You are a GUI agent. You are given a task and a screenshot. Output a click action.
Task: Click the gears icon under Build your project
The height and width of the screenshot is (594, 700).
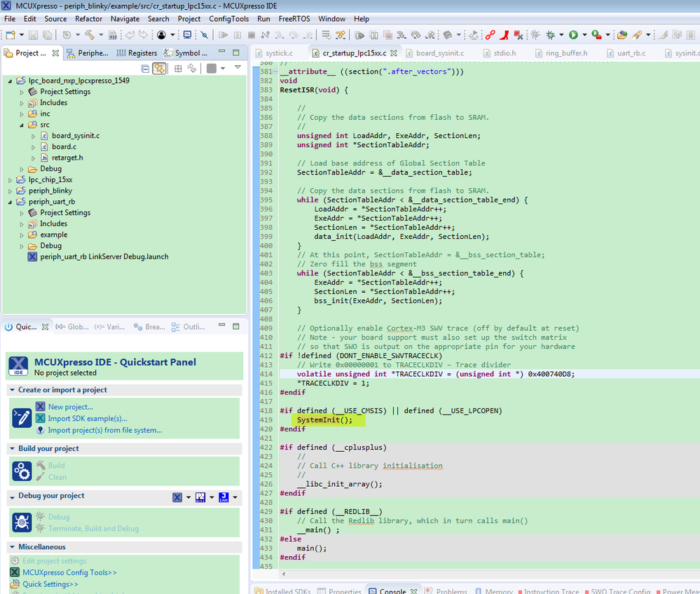coord(22,471)
